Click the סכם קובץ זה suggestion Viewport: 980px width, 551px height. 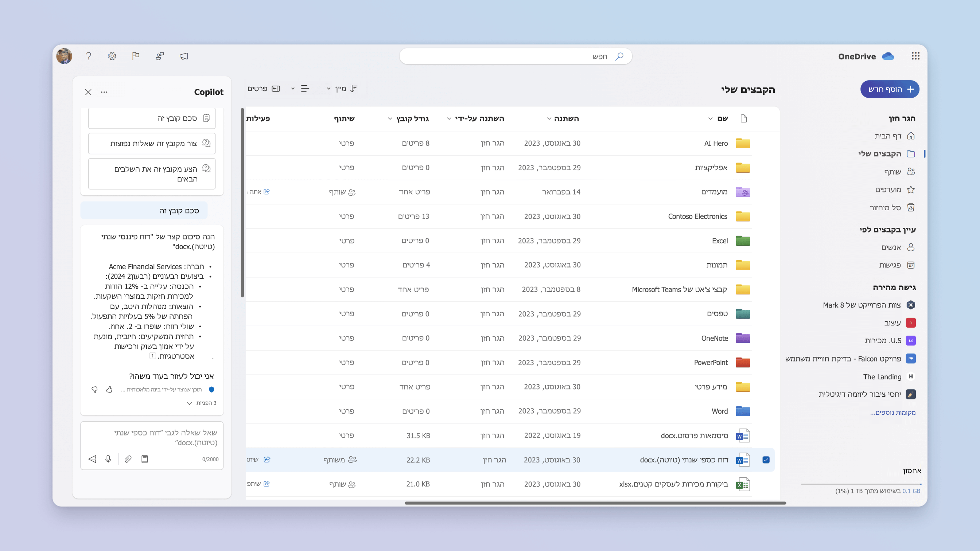pos(152,118)
